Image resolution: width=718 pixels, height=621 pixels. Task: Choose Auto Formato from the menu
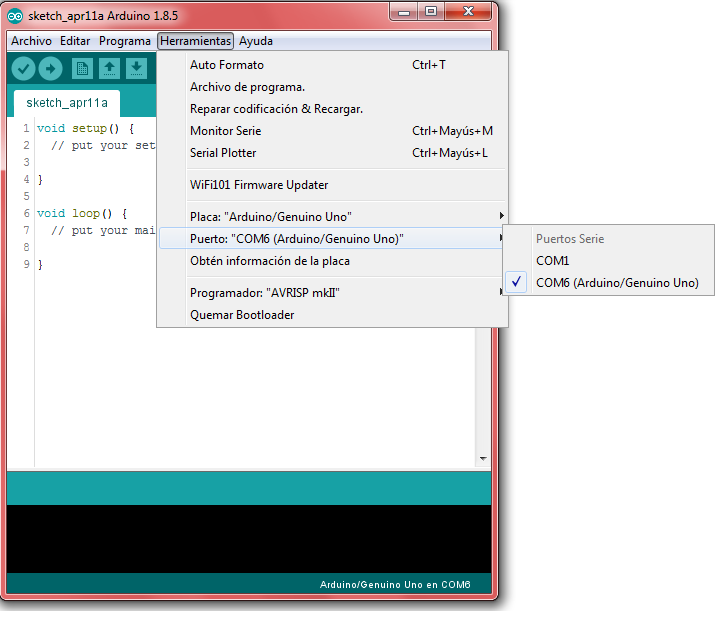227,65
